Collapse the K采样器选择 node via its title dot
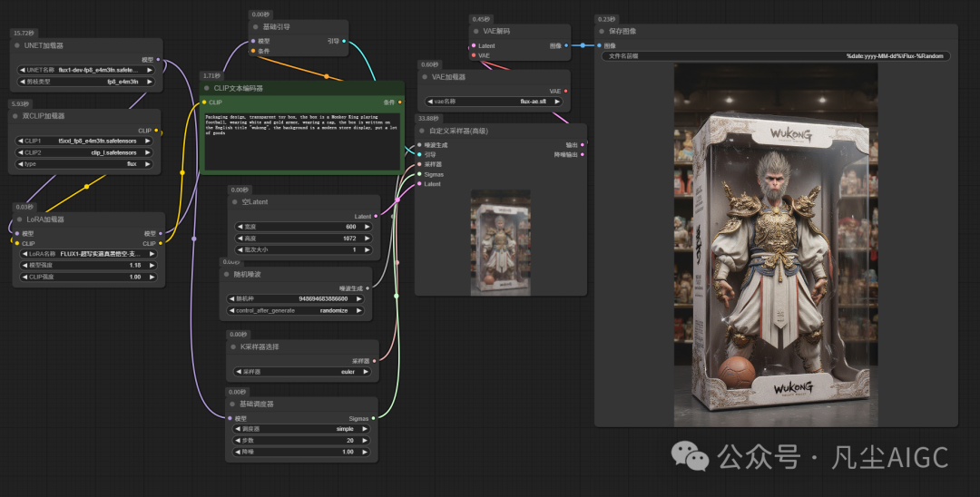Screen dimensions: 980x497 point(234,346)
